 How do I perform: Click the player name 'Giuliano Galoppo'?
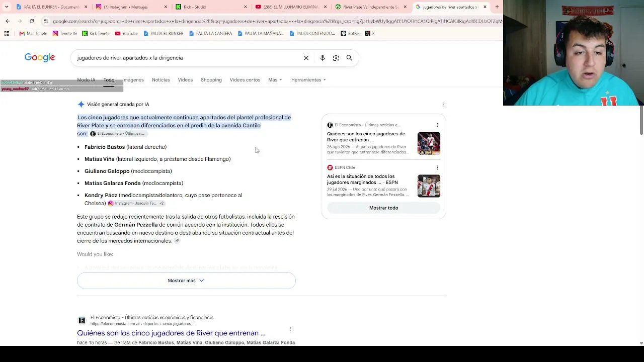coord(107,171)
